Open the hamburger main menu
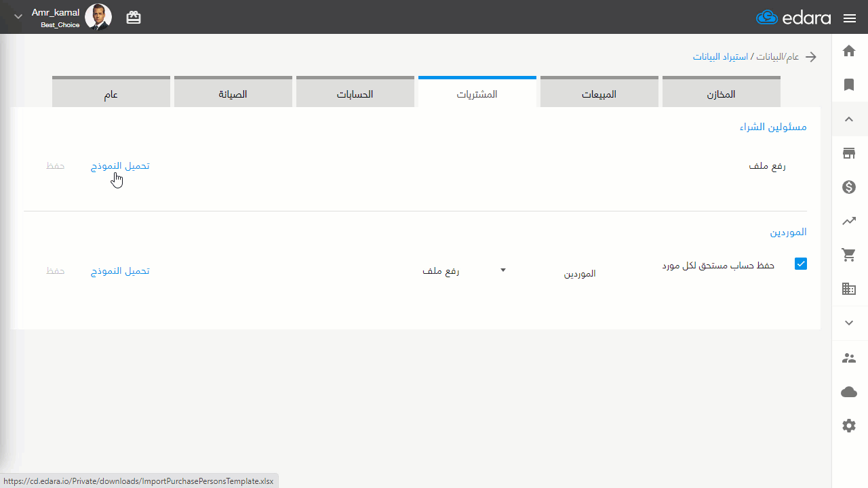Viewport: 868px width, 488px height. [850, 18]
